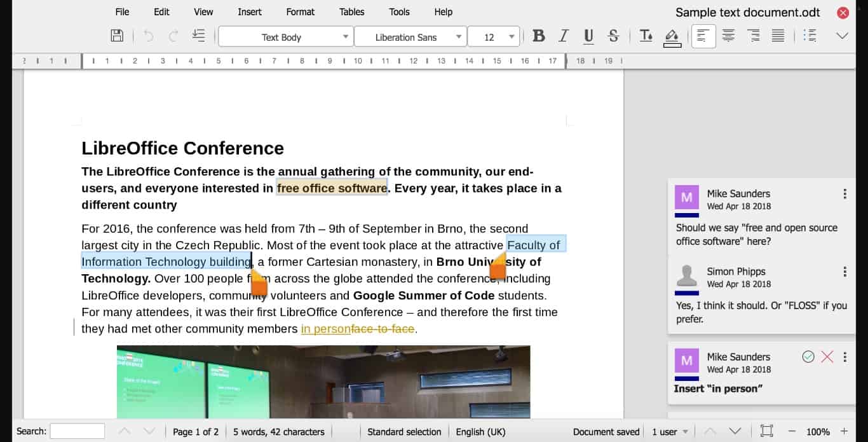868x442 pixels.
Task: Click English (UK) language in status bar
Action: click(x=480, y=432)
